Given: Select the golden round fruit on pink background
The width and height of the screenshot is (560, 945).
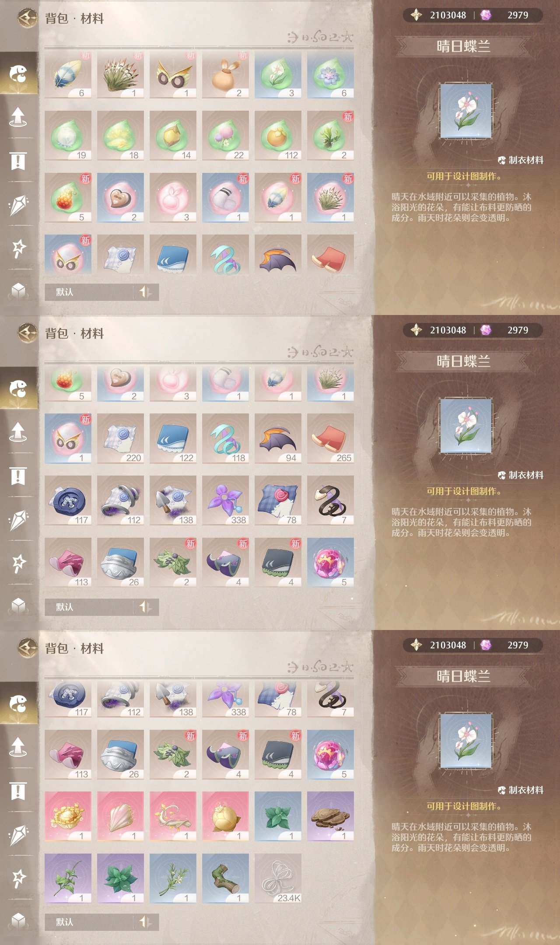Looking at the screenshot, I should click(x=225, y=816).
